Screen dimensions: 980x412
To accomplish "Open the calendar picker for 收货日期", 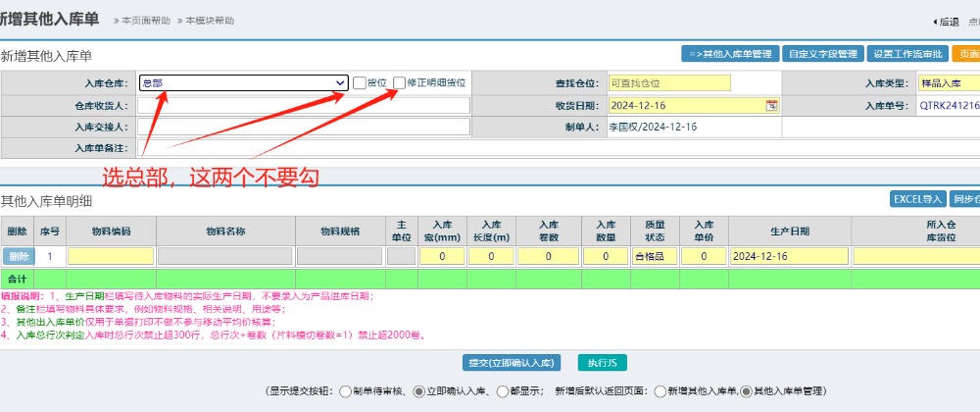I will [x=771, y=105].
